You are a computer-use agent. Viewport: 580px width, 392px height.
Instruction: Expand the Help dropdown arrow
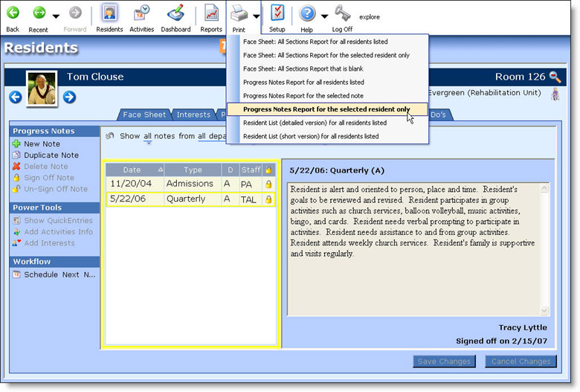[324, 16]
